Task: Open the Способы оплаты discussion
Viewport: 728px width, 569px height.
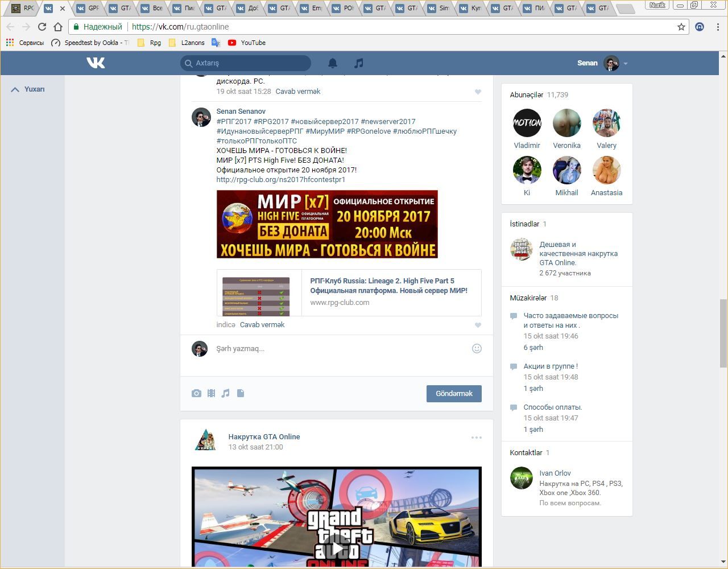Action: (553, 407)
